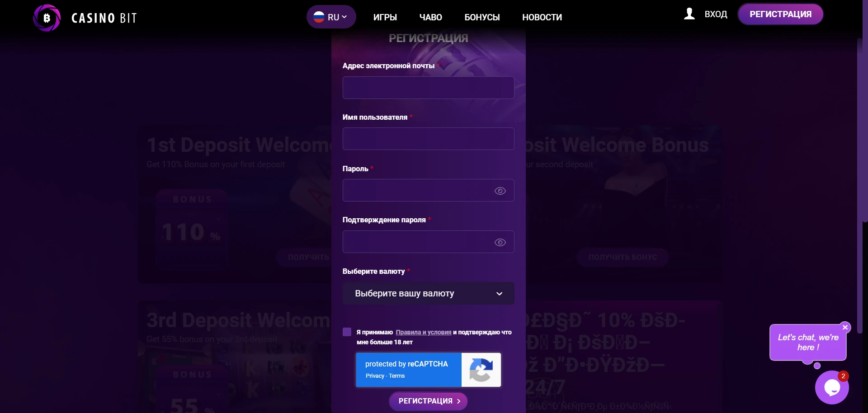Open the ЧАВО menu item
868x413 pixels.
(431, 17)
